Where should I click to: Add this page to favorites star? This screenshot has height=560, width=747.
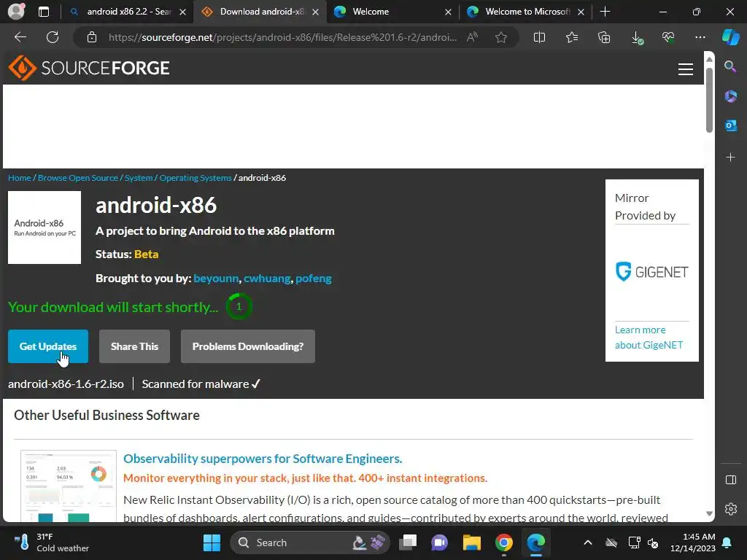click(x=500, y=37)
